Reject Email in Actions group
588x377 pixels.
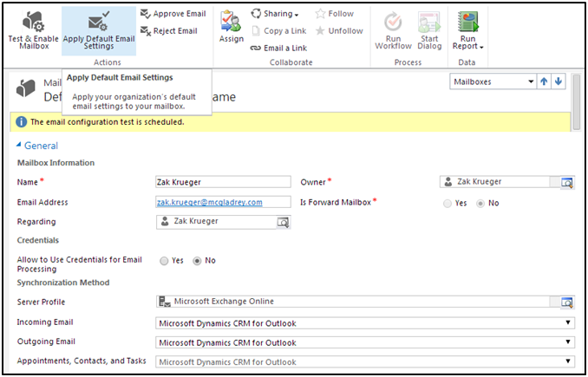(x=169, y=30)
